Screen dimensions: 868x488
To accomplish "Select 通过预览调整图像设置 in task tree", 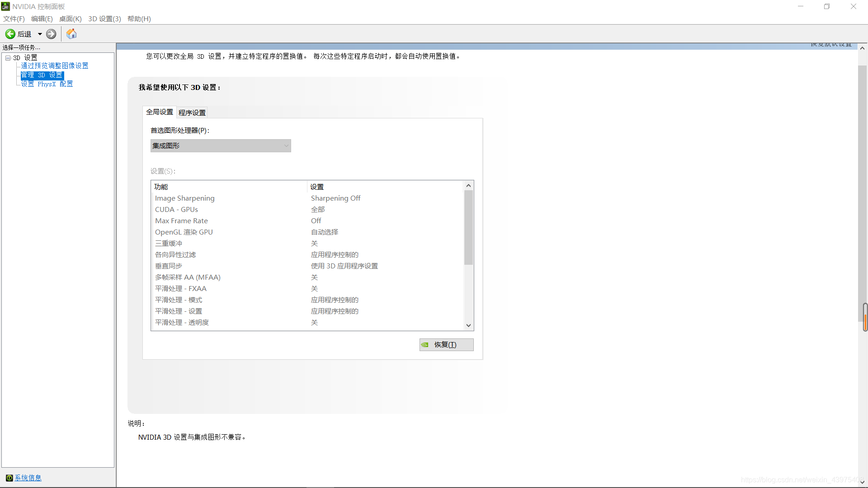I will click(x=55, y=66).
